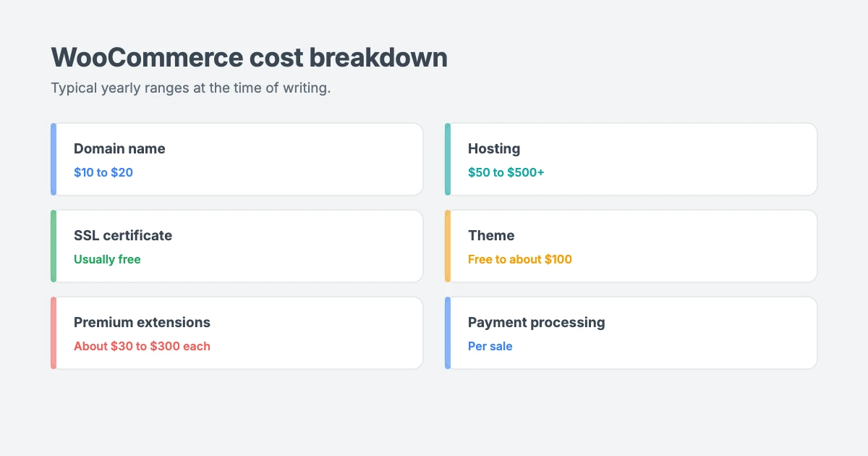Select the 'Hosting' card title
The image size is (868, 456).
tap(494, 148)
